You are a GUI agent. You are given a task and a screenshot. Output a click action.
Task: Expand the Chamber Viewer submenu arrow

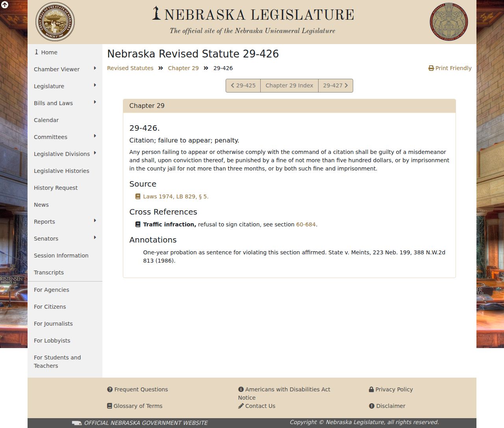tap(95, 68)
